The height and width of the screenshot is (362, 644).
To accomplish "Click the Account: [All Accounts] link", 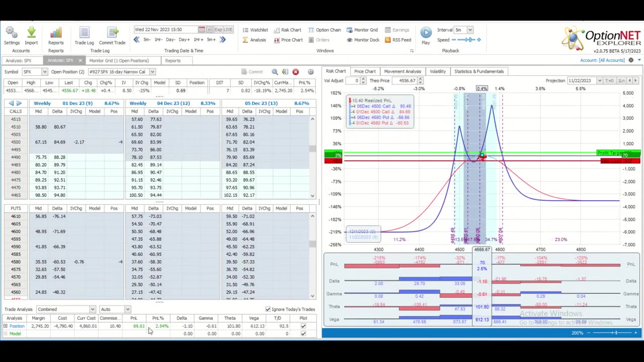I will click(602, 60).
